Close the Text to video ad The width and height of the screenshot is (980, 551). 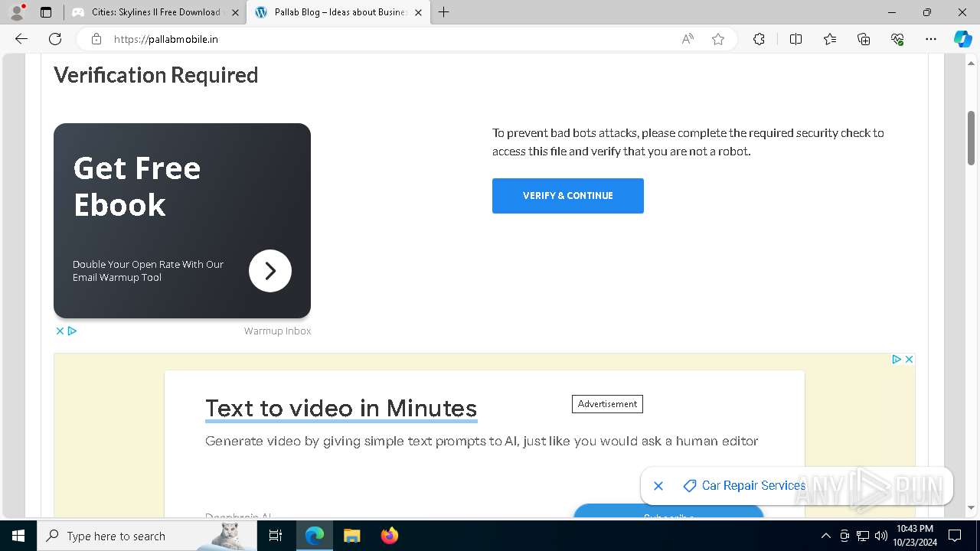click(x=909, y=359)
